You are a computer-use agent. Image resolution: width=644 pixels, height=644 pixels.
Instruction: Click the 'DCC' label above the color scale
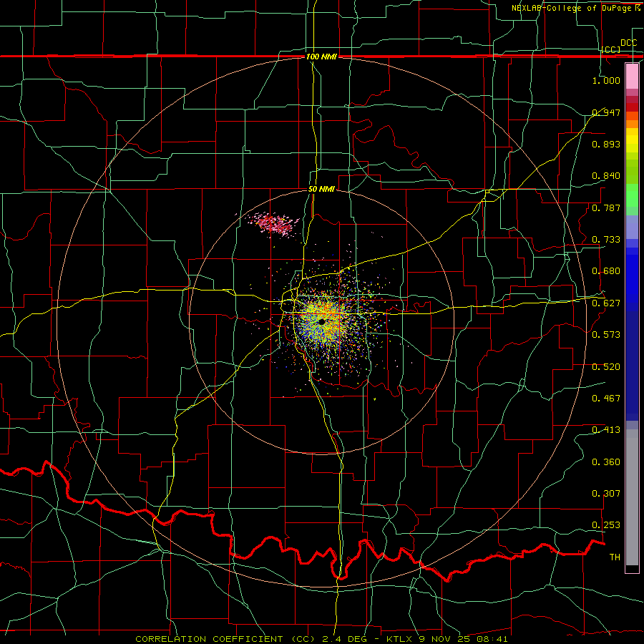tap(628, 42)
